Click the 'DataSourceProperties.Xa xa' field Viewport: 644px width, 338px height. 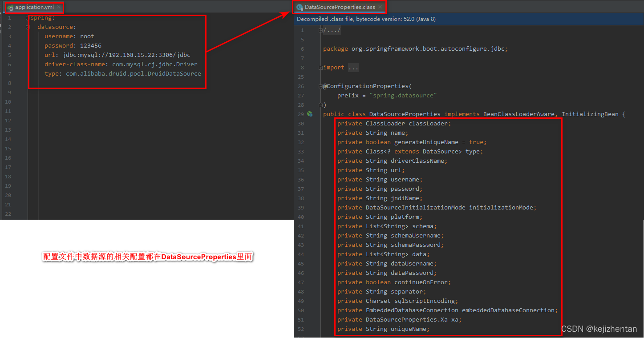[x=399, y=320]
